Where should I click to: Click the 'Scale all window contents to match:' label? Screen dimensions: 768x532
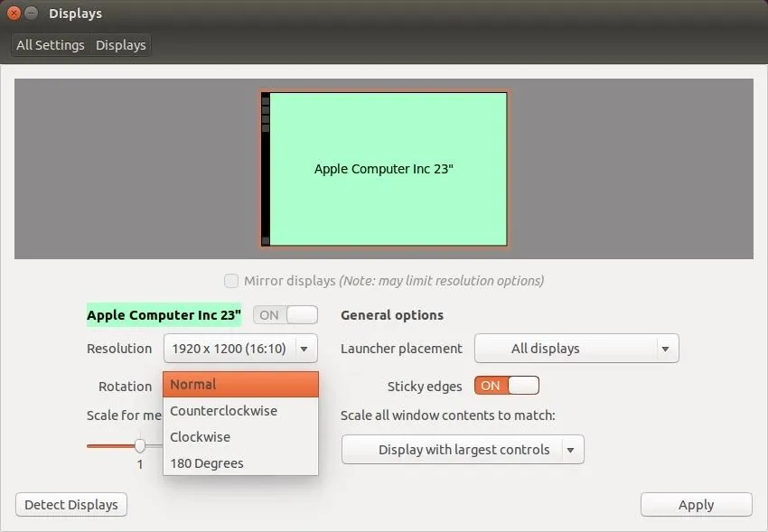pos(447,415)
